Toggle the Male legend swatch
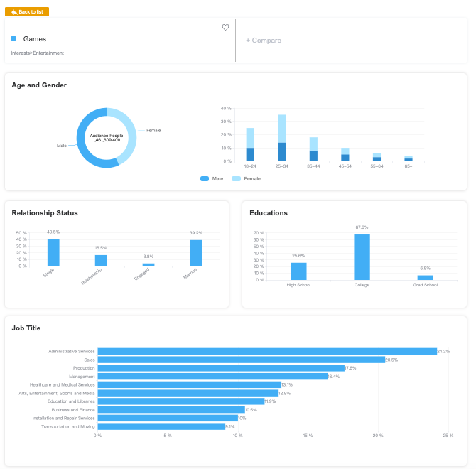The height and width of the screenshot is (469, 476). [205, 179]
